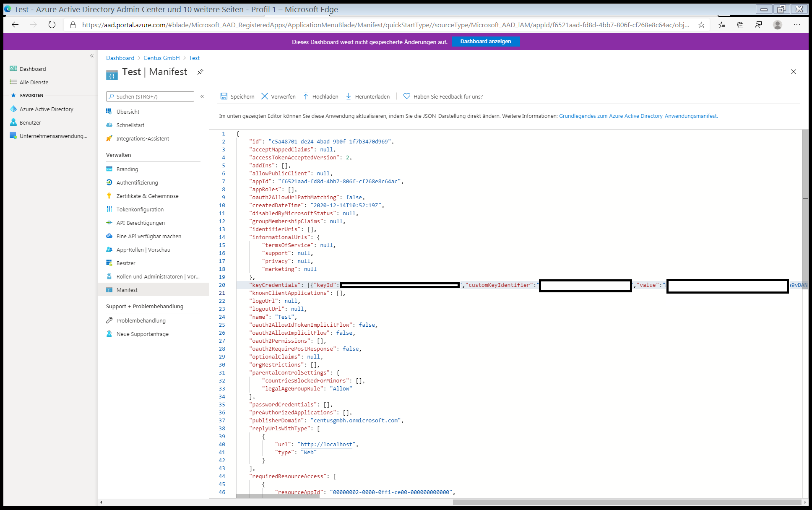The image size is (812, 510).
Task: Click the "createdDateTime" value
Action: (x=346, y=206)
